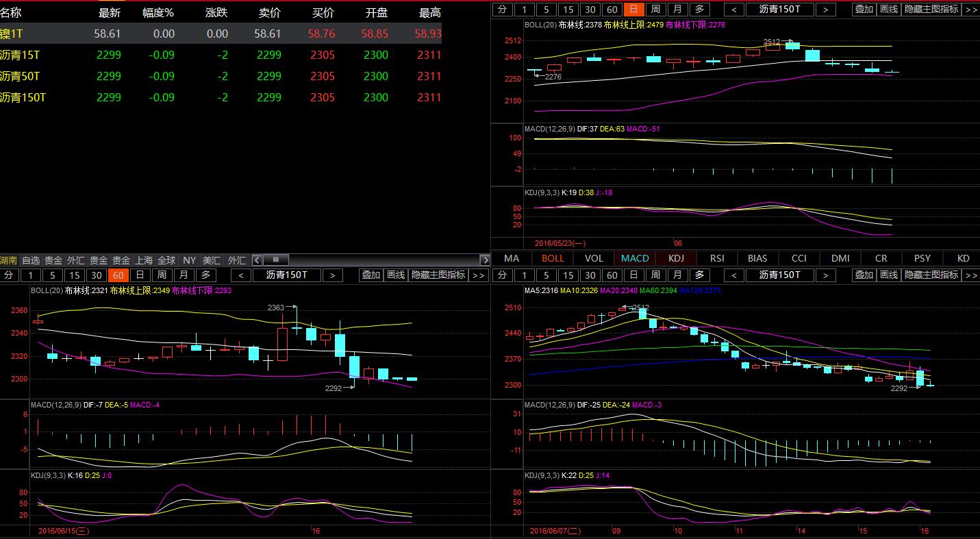Toggle 叠加 overlay in bottom-left chart
Image resolution: width=980 pixels, height=539 pixels.
pyautogui.click(x=370, y=275)
